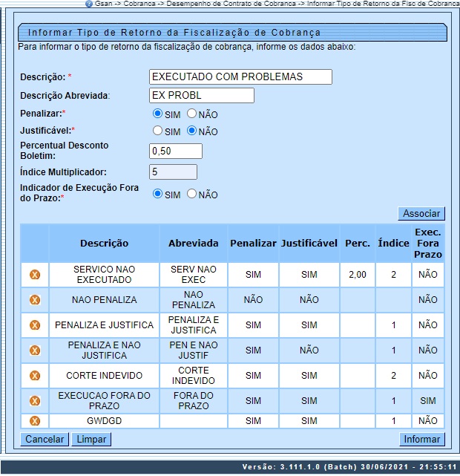Set Execução Fora do Prazo to NÃO
460x476 pixels.
click(x=191, y=195)
